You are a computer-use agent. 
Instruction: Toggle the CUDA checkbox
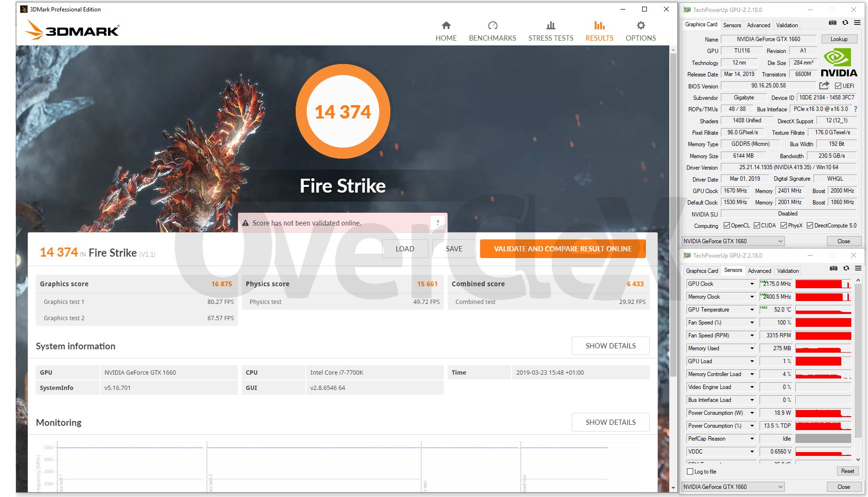[757, 226]
